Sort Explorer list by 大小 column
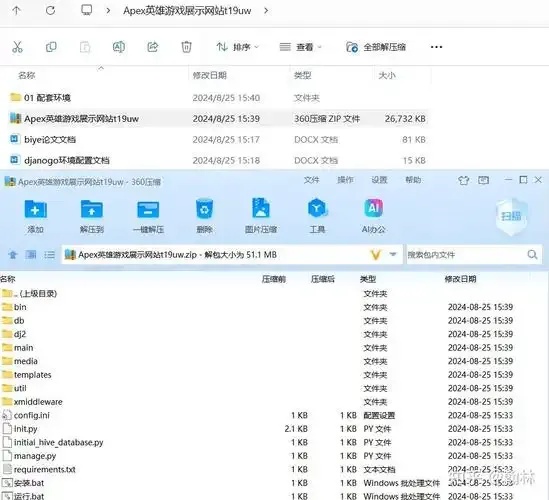 pyautogui.click(x=387, y=75)
